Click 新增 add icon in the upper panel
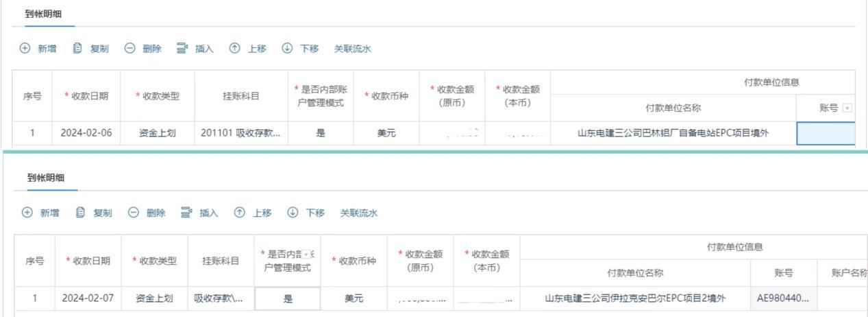The width and height of the screenshot is (868, 317). pos(25,48)
